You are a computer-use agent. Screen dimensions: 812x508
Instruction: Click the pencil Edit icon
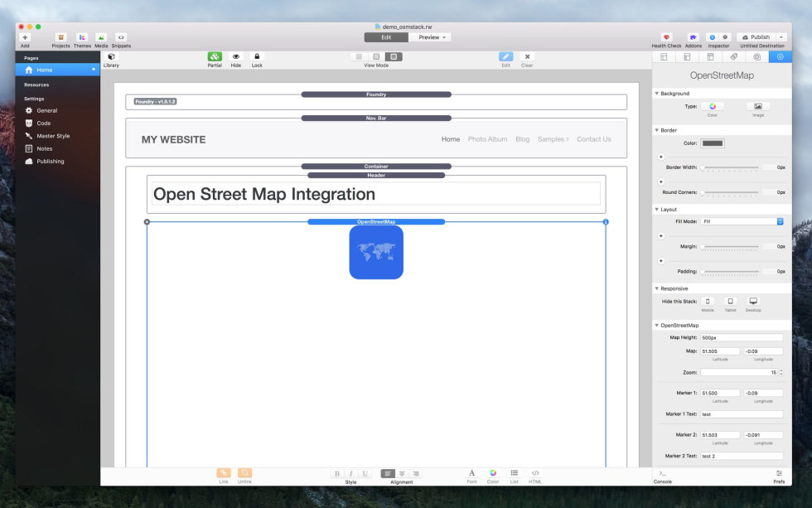[506, 56]
